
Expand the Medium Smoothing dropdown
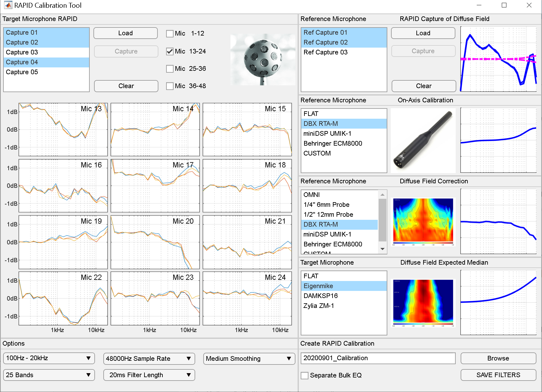[x=249, y=359]
